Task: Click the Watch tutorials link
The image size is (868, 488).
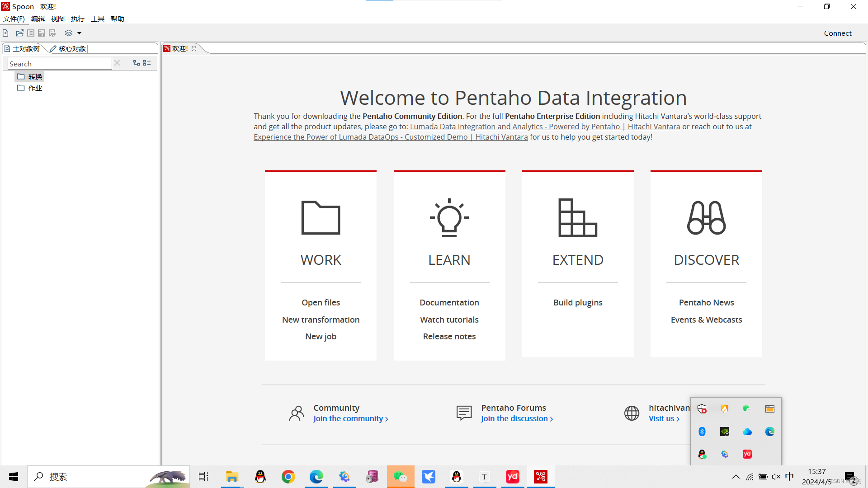Action: 449,319
